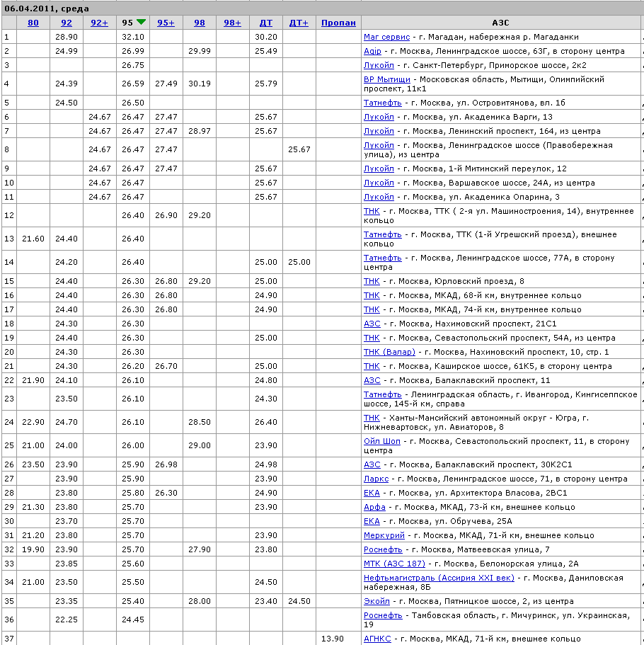Open ЕКА ул. Обручева link
Screen dimensions: 644x645
coord(372,521)
